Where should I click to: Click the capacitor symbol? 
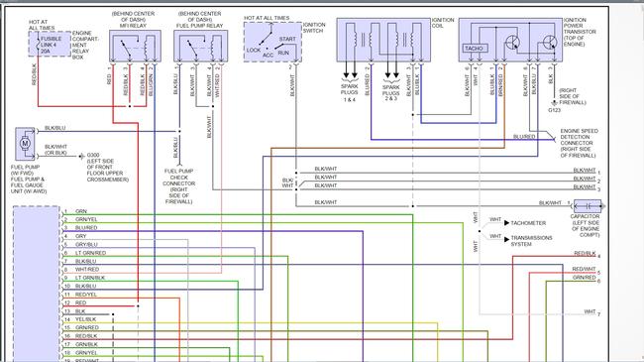tap(588, 206)
